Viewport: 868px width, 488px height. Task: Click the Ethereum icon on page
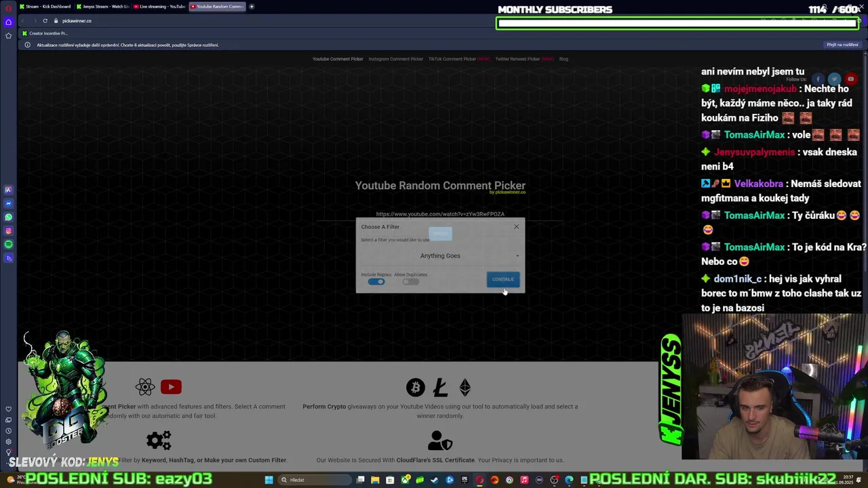[465, 387]
